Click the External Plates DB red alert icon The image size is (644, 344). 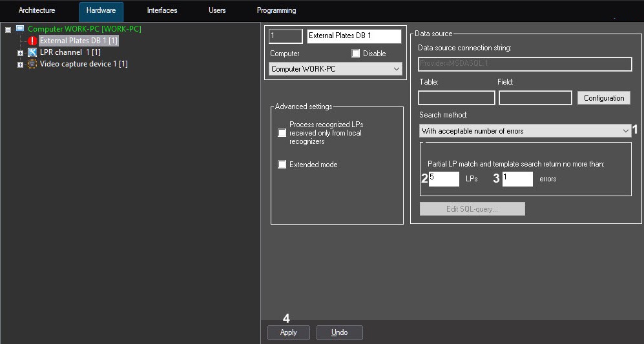[32, 41]
